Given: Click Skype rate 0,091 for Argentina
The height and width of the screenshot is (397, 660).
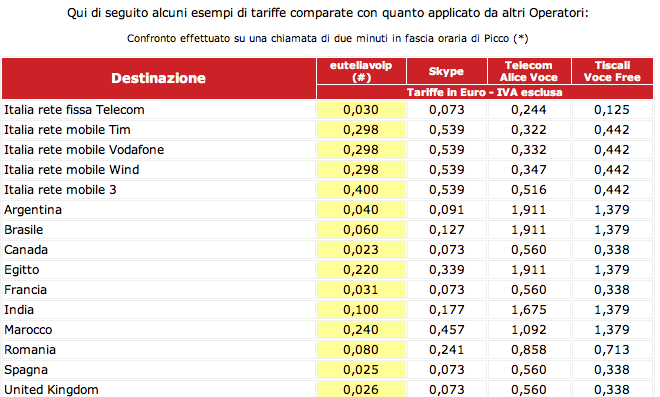Looking at the screenshot, I should 447,210.
